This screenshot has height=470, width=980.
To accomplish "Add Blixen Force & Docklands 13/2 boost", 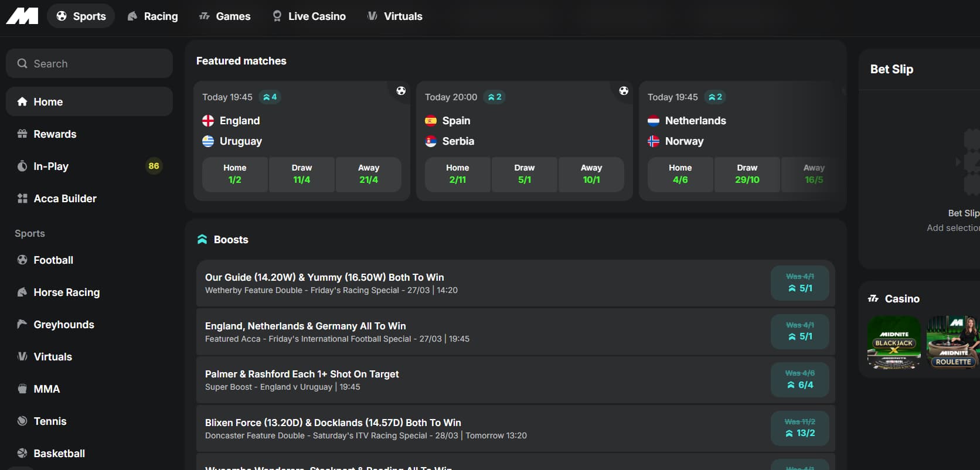I will coord(799,428).
